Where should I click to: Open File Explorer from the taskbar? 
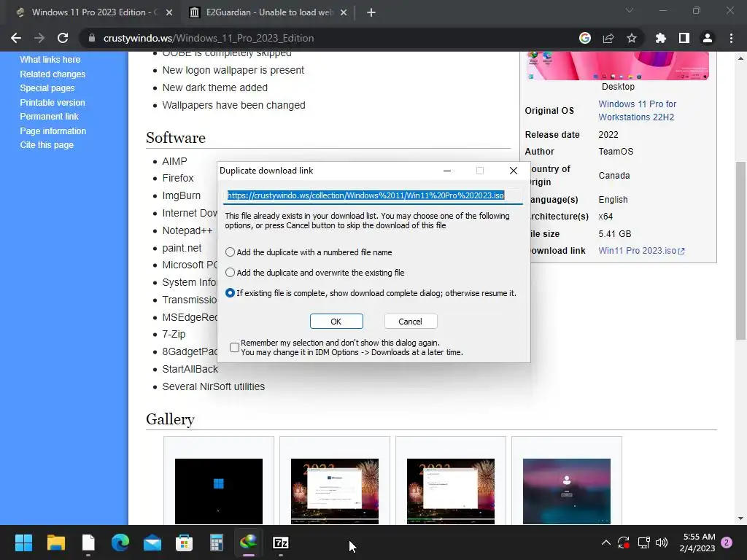click(x=55, y=542)
